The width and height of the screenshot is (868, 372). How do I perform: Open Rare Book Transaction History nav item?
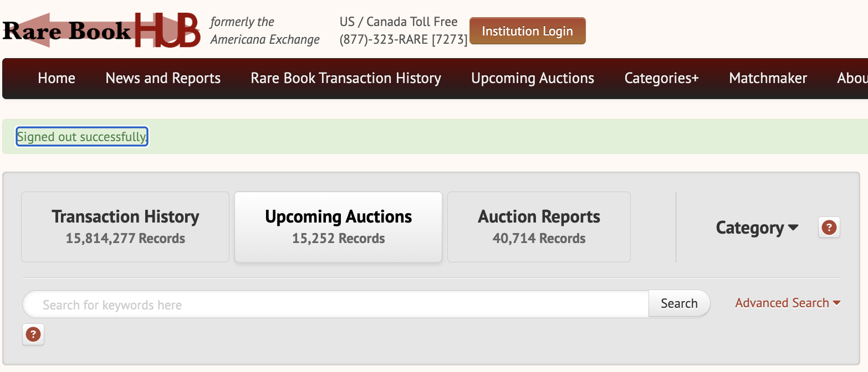pyautogui.click(x=346, y=79)
